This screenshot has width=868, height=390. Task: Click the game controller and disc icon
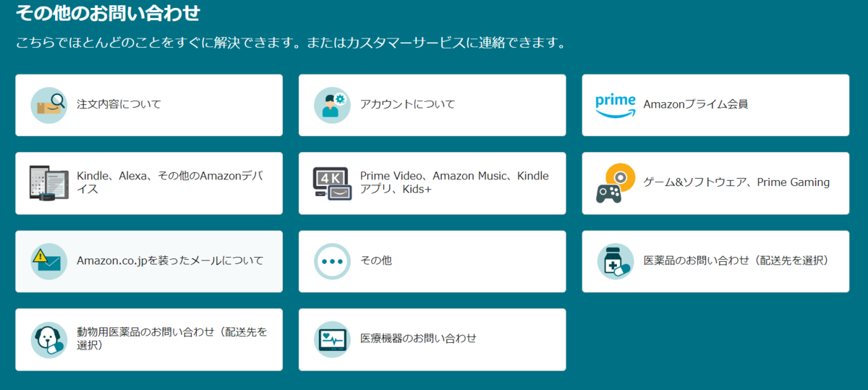click(615, 183)
